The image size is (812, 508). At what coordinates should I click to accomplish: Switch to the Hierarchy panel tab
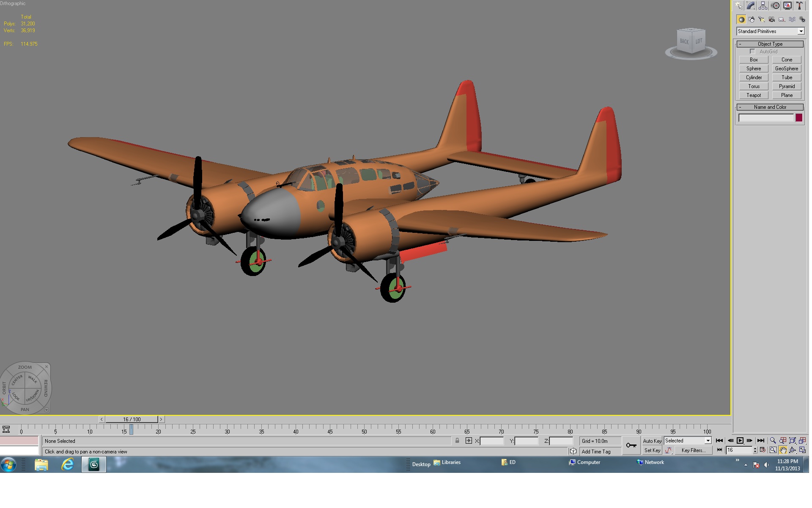click(763, 6)
